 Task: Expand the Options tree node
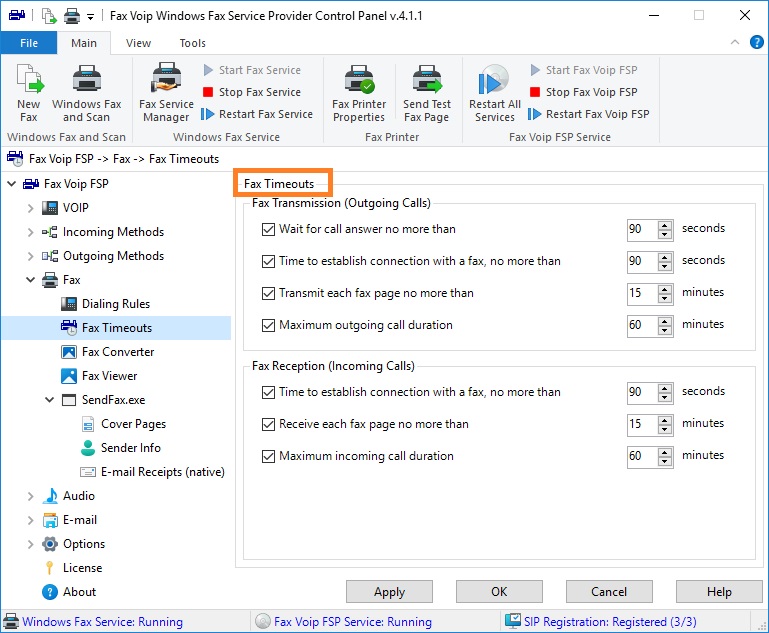(30, 544)
